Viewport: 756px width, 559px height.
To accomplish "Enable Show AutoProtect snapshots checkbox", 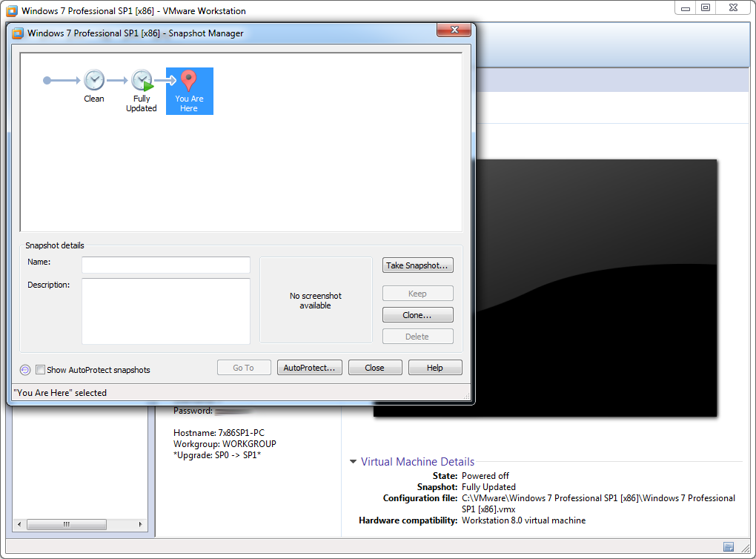I will (x=41, y=370).
